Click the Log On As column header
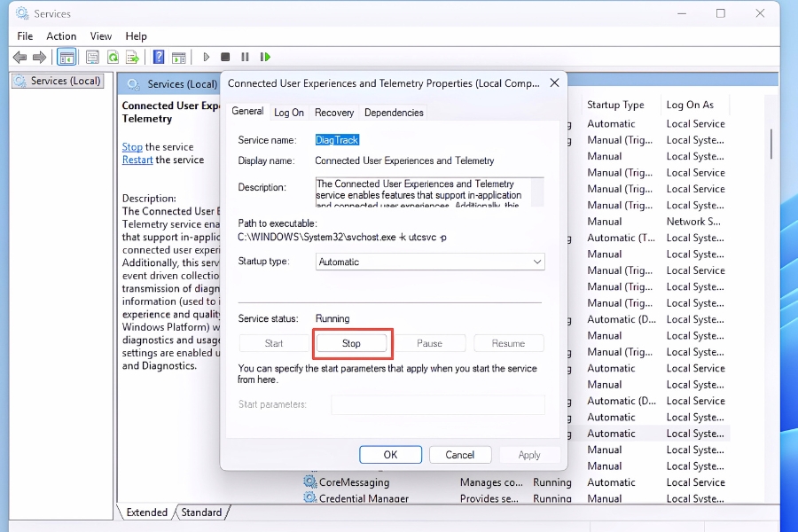The width and height of the screenshot is (798, 532). click(x=690, y=105)
